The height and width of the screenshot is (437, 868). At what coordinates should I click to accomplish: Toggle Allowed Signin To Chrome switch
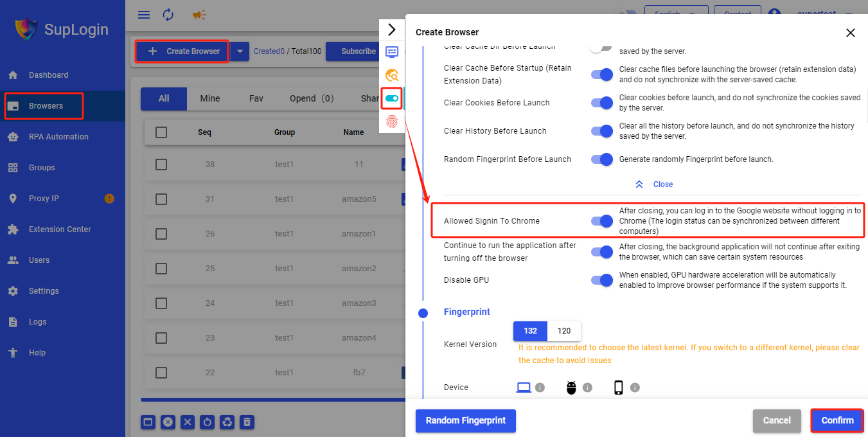pos(602,221)
